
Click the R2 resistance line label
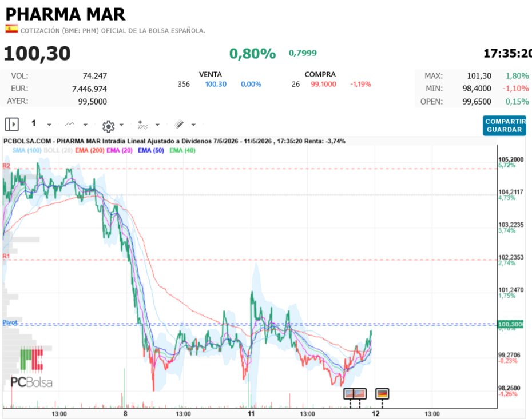[x=6, y=166]
